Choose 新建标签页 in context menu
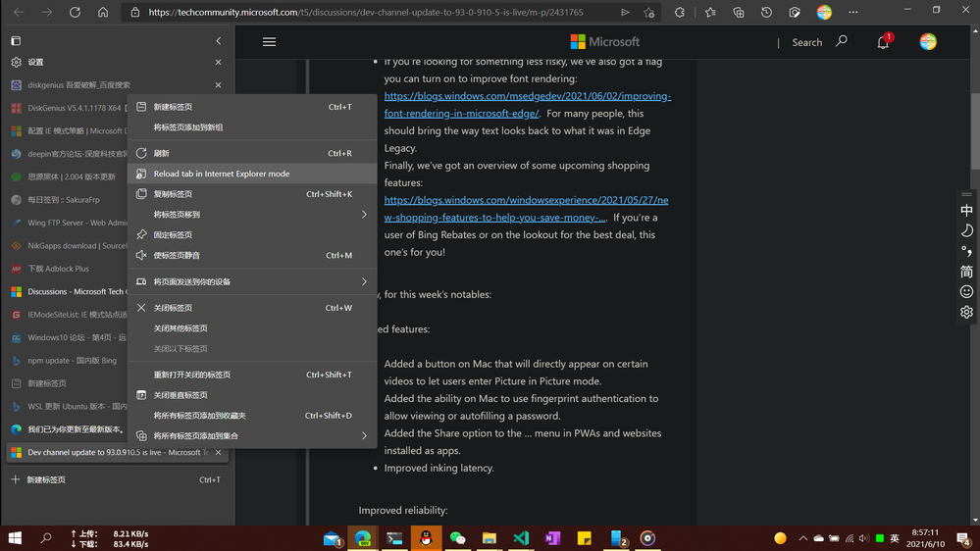Screen dimensions: 980x551 (x=252, y=107)
